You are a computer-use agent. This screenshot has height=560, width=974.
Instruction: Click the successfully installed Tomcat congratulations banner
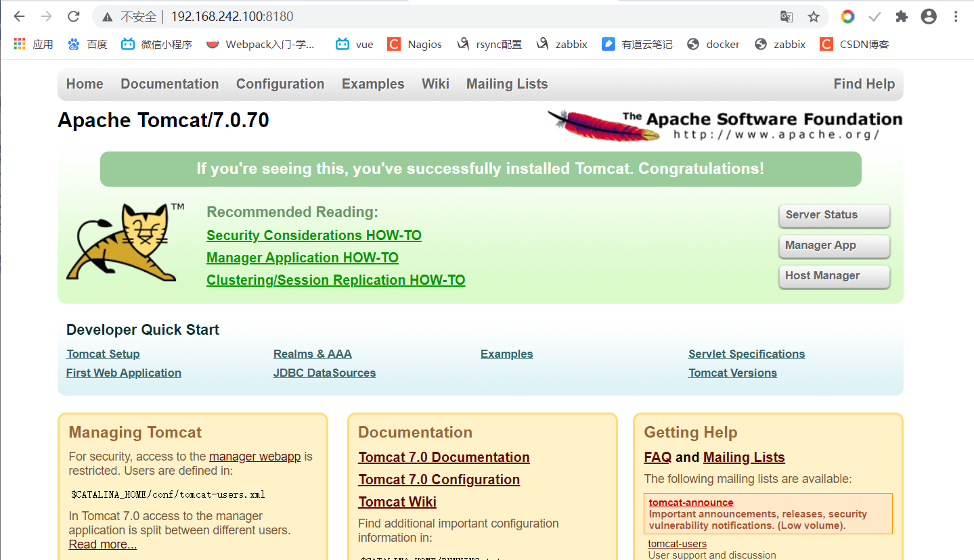pos(481,169)
